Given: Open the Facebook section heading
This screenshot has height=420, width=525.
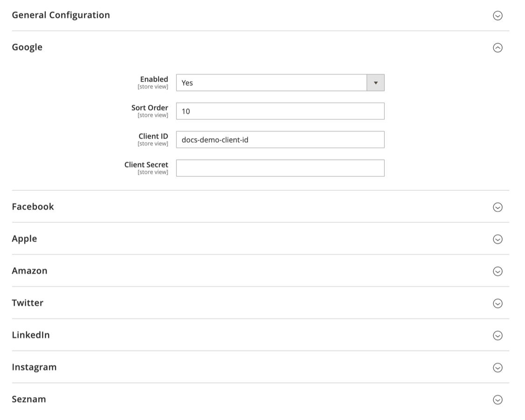Looking at the screenshot, I should pyautogui.click(x=33, y=207).
